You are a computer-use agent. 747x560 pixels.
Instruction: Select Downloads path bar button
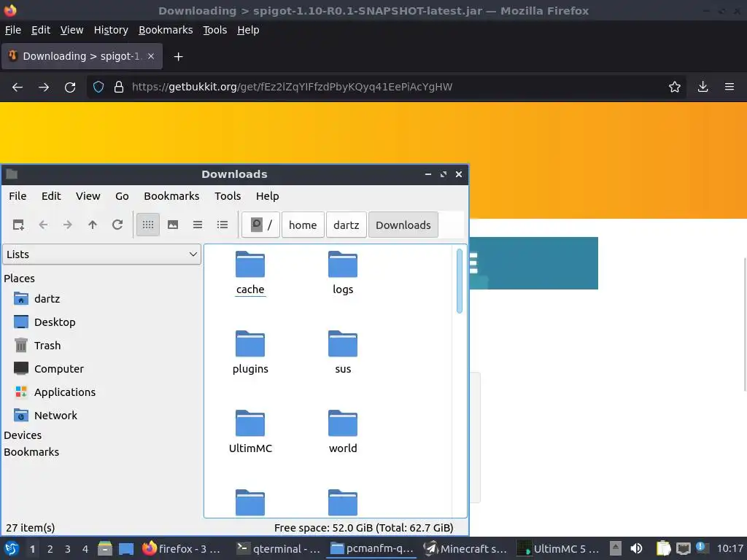(x=403, y=225)
